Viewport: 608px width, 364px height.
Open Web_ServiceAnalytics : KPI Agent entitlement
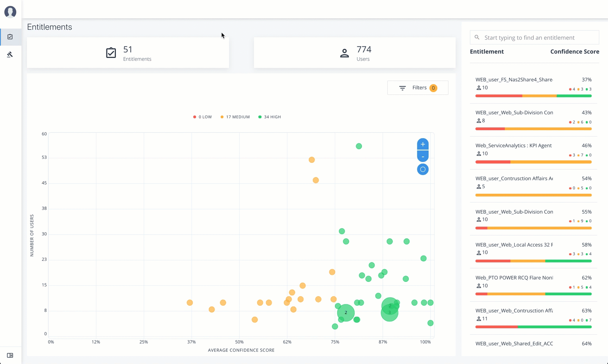click(x=514, y=146)
